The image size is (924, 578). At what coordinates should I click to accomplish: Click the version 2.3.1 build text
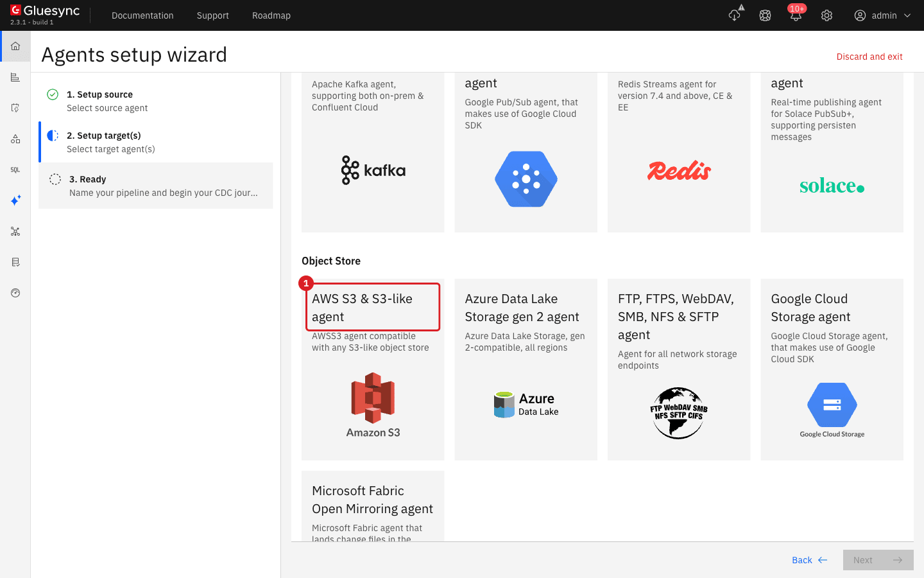point(32,22)
